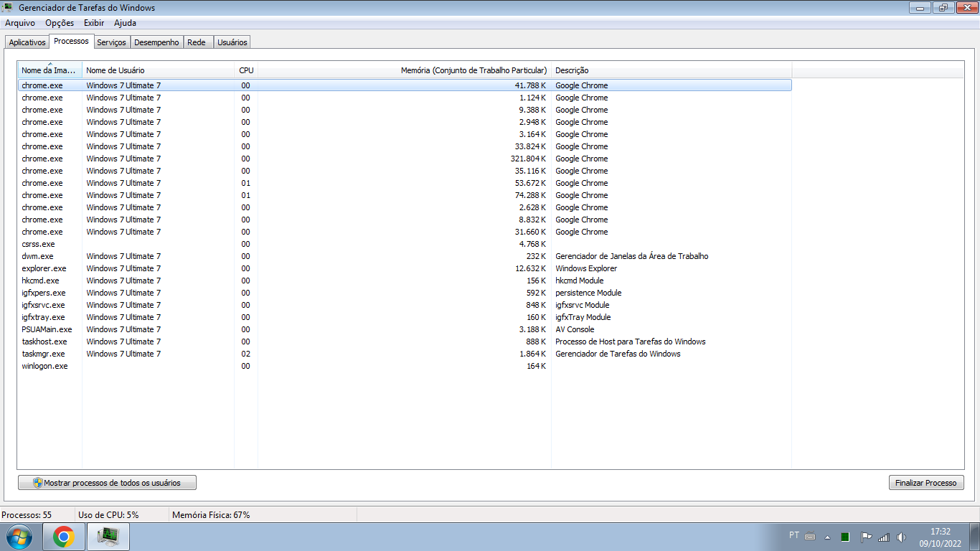The width and height of the screenshot is (980, 551).
Task: Sort by the Descrição column header
Action: (672, 70)
